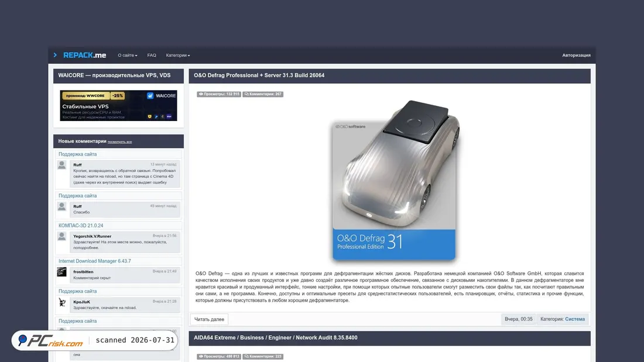Open O&O Defrag Professional + Server article title
Image resolution: width=644 pixels, height=362 pixels.
tap(259, 75)
